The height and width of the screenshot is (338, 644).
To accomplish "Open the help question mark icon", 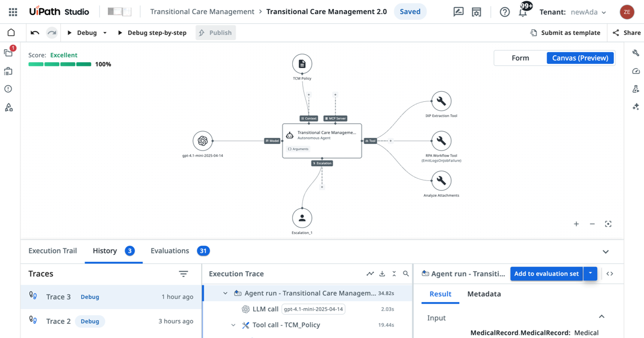I will [505, 12].
